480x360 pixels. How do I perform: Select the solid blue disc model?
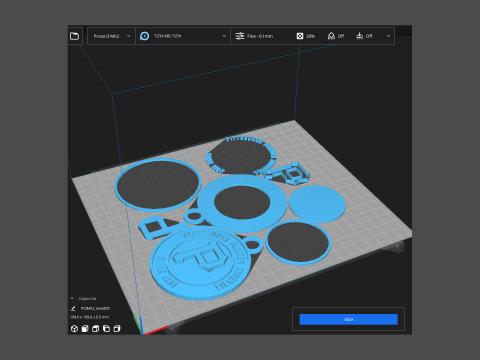click(x=317, y=204)
